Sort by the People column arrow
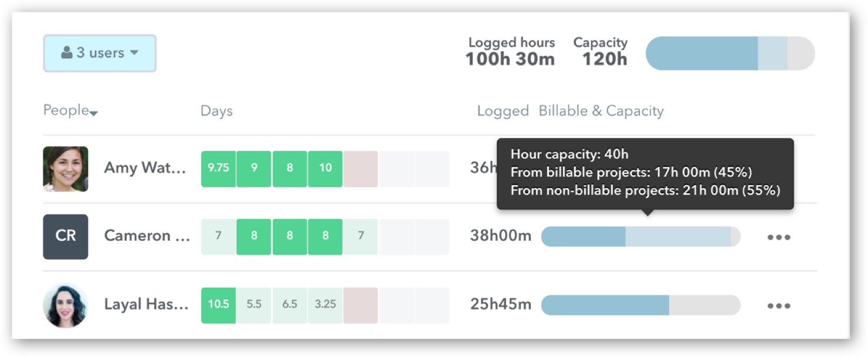Viewport: 868px width, 357px height. [x=93, y=113]
